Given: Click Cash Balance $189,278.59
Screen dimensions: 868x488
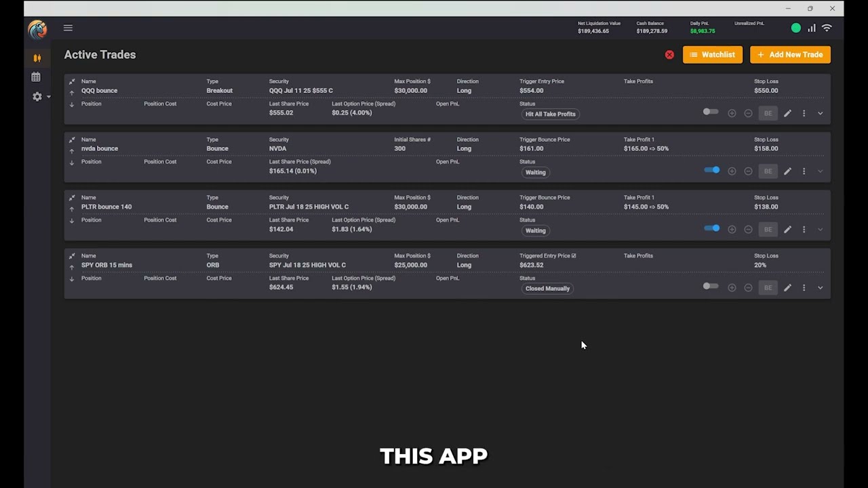Looking at the screenshot, I should [x=652, y=31].
